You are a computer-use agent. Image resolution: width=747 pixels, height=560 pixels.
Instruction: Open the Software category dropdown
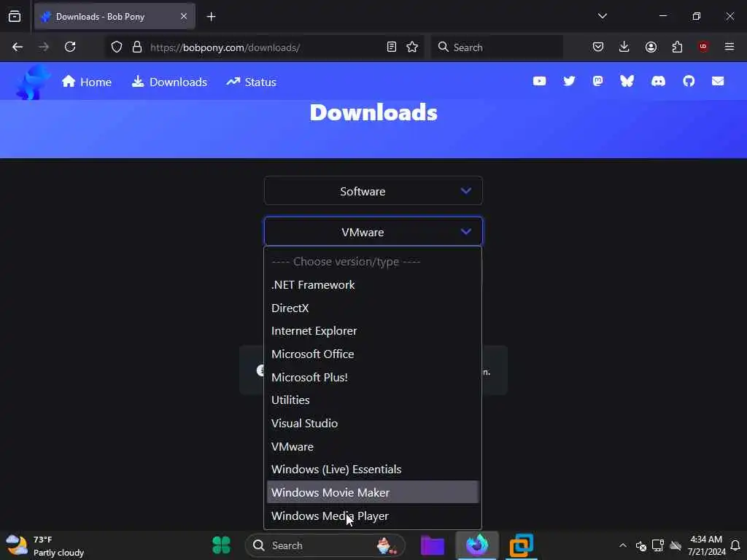(373, 191)
